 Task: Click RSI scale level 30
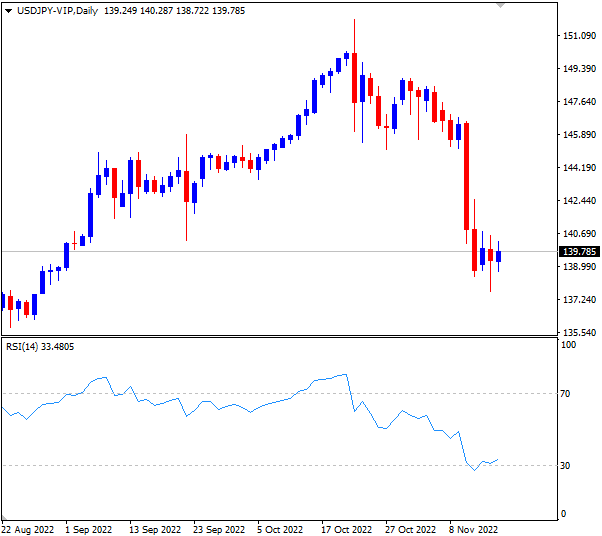(x=565, y=465)
